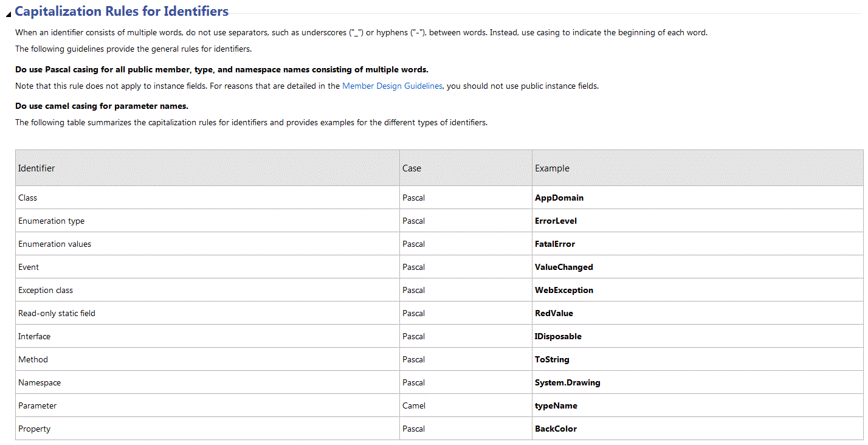
Task: Open the Member Design Guidelines link
Action: pos(392,86)
